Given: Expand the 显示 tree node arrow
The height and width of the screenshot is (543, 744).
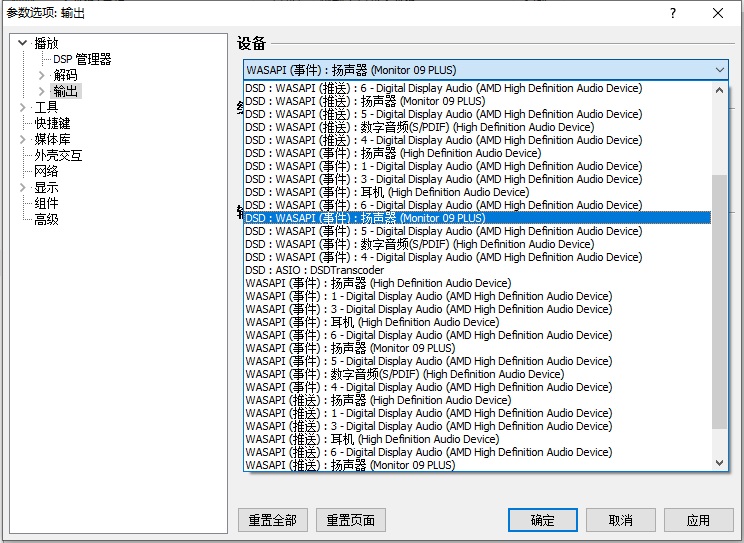Looking at the screenshot, I should pyautogui.click(x=24, y=187).
